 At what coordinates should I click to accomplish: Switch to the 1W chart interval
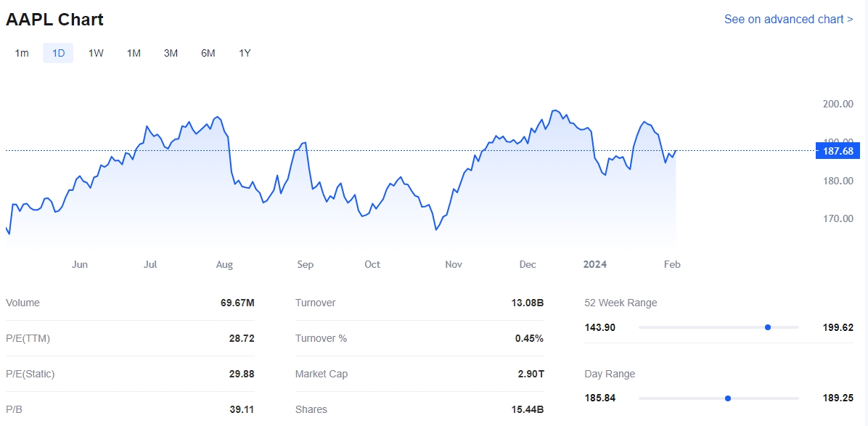pyautogui.click(x=96, y=53)
